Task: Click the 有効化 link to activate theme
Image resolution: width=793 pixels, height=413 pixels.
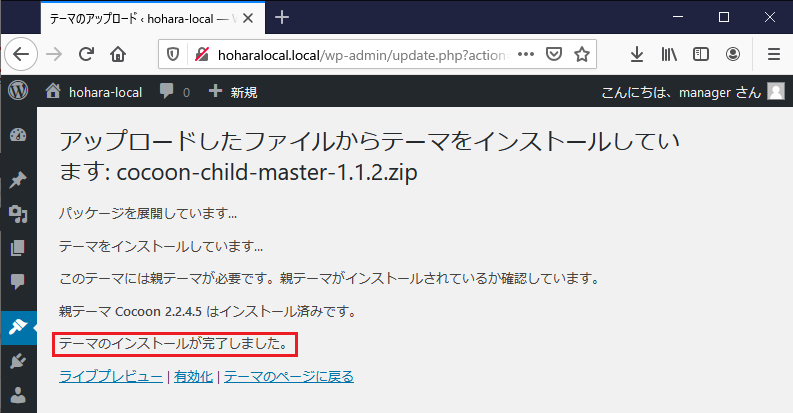Action: (x=193, y=376)
